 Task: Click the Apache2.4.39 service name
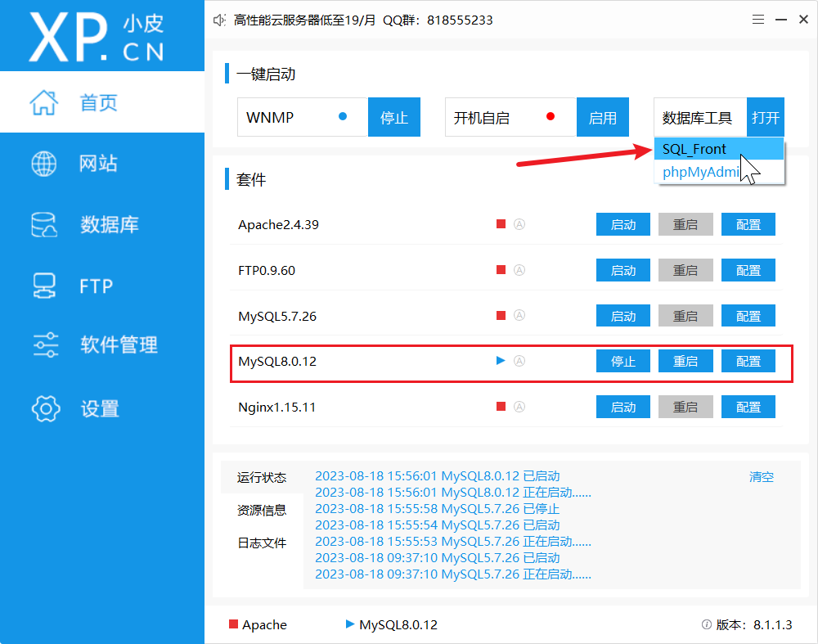click(x=278, y=225)
